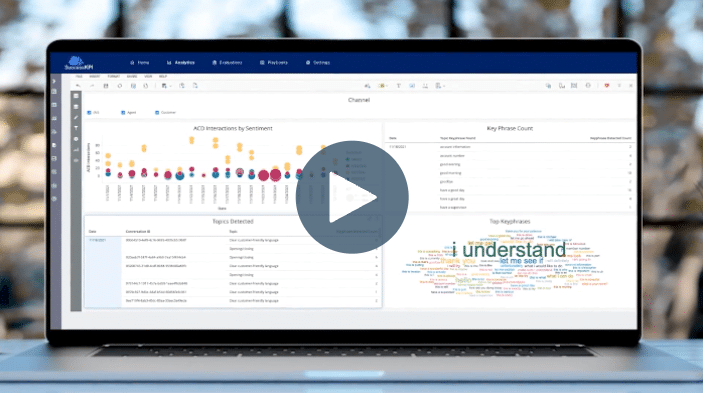This screenshot has width=703, height=393.
Task: Toggle the Customer channel checkbox
Action: [157, 112]
